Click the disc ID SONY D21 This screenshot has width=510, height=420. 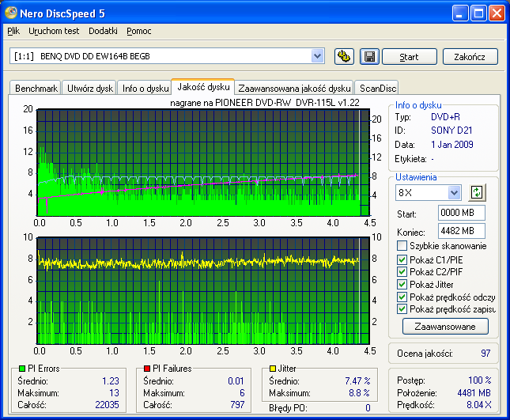pos(451,131)
